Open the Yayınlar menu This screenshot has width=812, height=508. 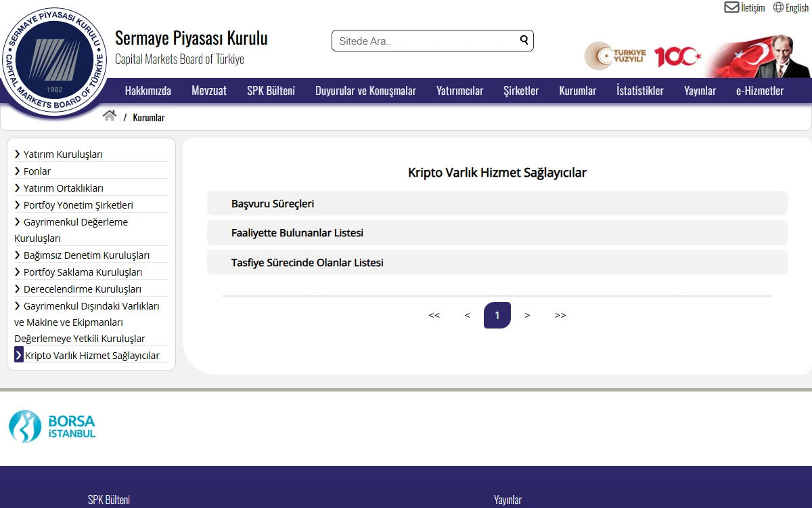pyautogui.click(x=700, y=90)
